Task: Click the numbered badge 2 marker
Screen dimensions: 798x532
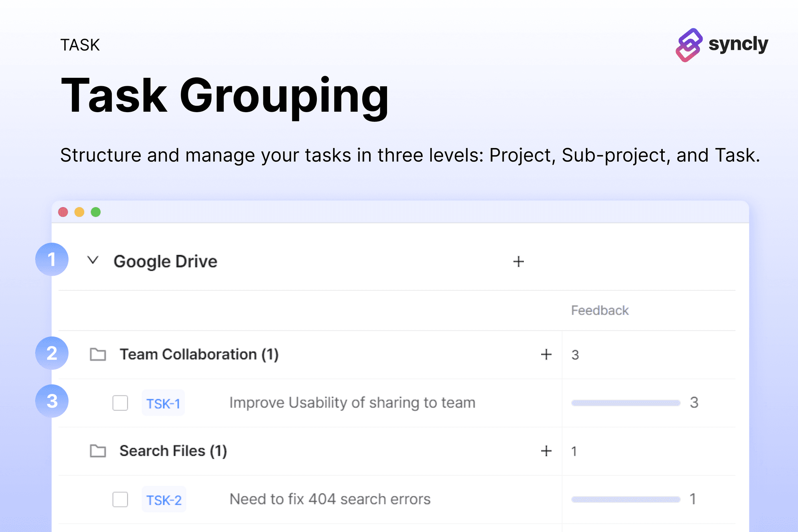Action: (52, 353)
